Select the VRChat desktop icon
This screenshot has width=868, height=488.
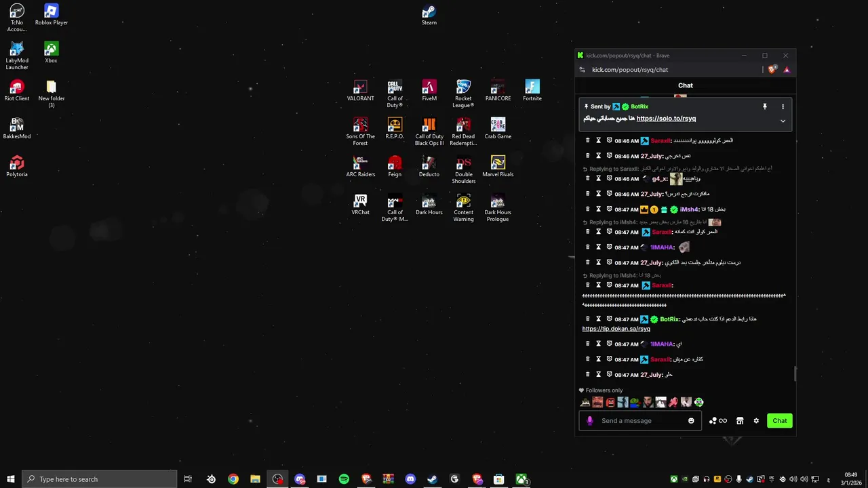[x=360, y=205]
